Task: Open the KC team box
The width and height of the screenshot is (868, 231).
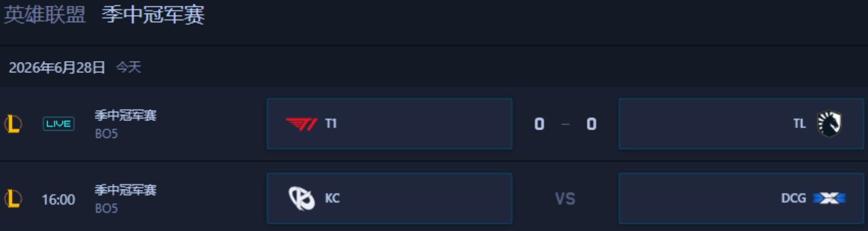Action: [389, 198]
